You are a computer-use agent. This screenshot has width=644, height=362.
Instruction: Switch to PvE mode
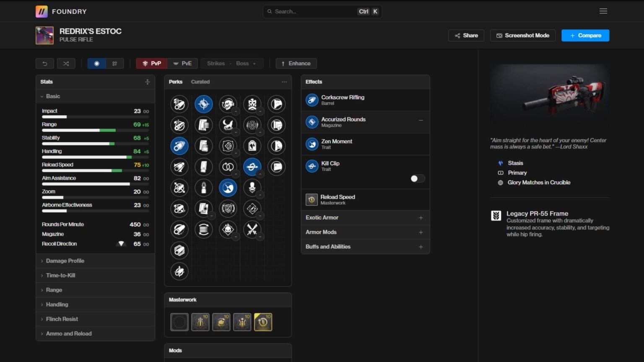[182, 64]
